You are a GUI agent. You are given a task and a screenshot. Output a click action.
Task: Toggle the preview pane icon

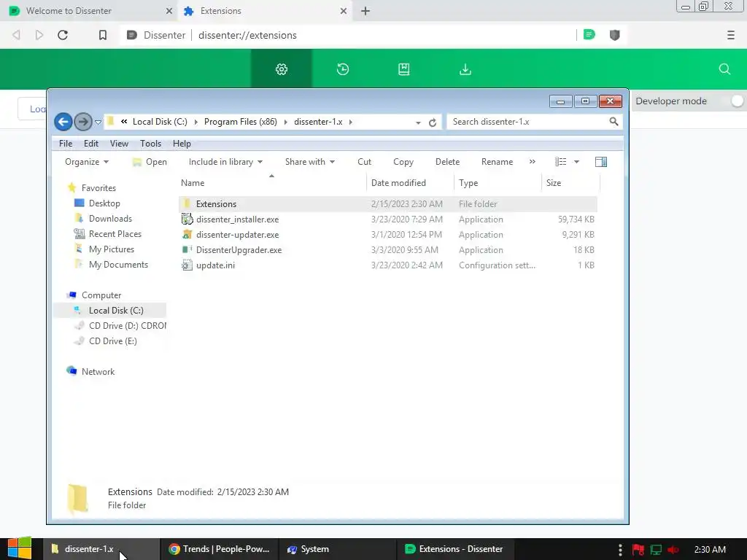(601, 162)
